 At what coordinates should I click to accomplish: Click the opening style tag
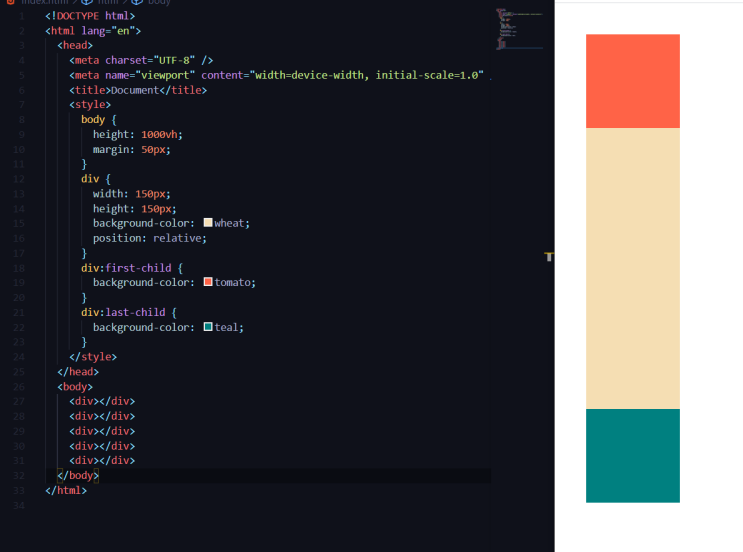[x=90, y=105]
